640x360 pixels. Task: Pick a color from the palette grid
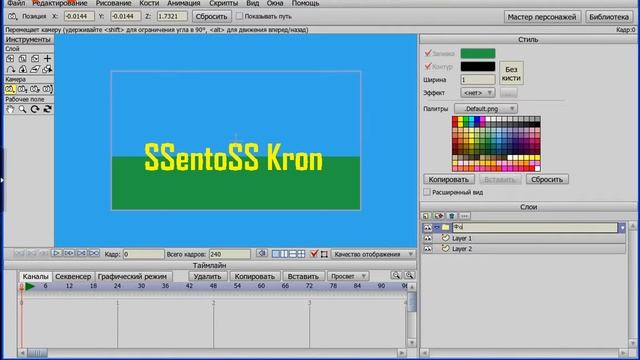[x=496, y=144]
